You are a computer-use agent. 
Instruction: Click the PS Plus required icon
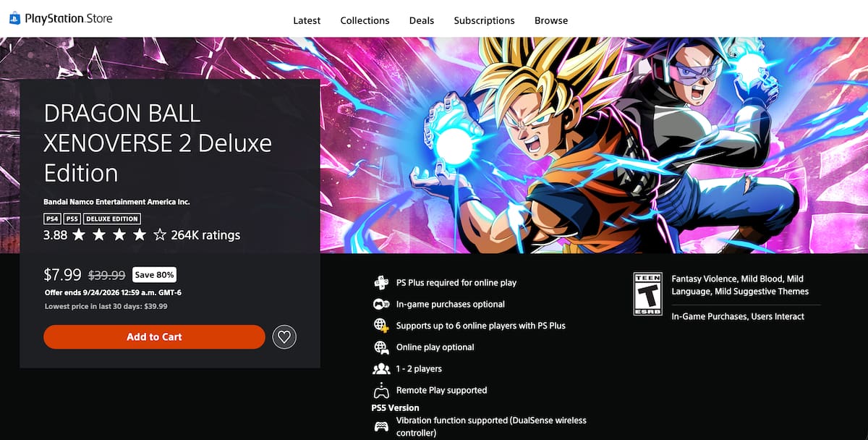click(x=381, y=282)
